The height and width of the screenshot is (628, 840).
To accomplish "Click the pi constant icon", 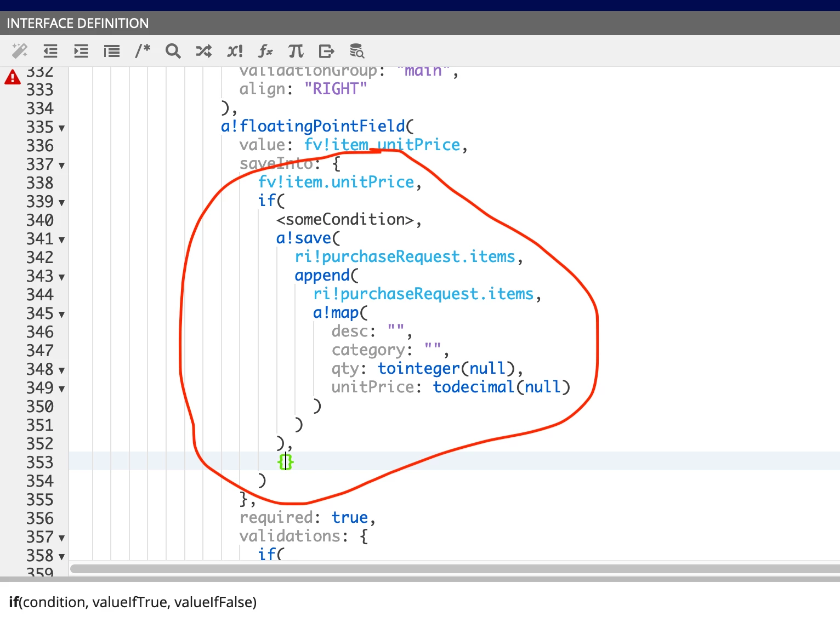I will click(x=296, y=51).
